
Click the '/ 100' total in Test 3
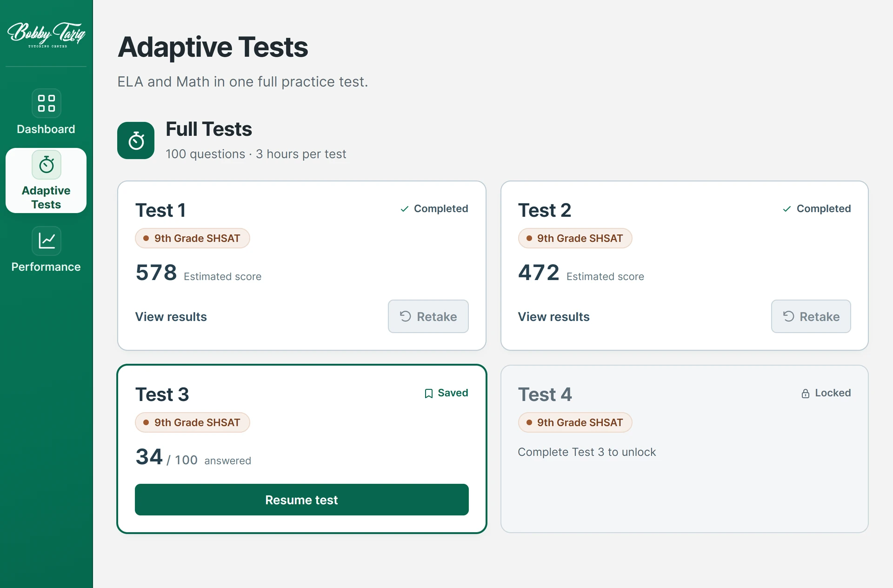click(x=182, y=460)
